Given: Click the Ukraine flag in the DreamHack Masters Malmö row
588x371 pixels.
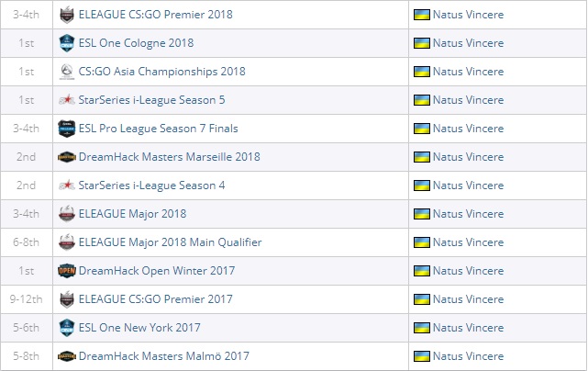Looking at the screenshot, I should [421, 356].
